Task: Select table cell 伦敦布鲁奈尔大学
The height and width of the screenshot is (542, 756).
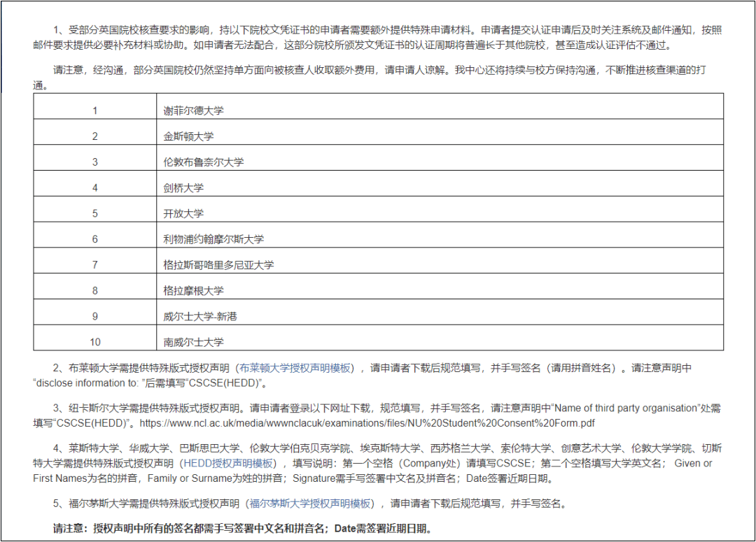Action: tap(440, 157)
